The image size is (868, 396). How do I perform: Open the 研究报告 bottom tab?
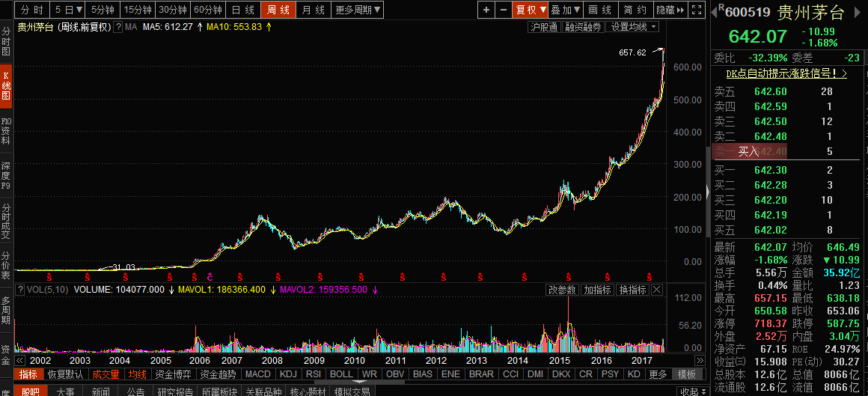[x=175, y=392]
